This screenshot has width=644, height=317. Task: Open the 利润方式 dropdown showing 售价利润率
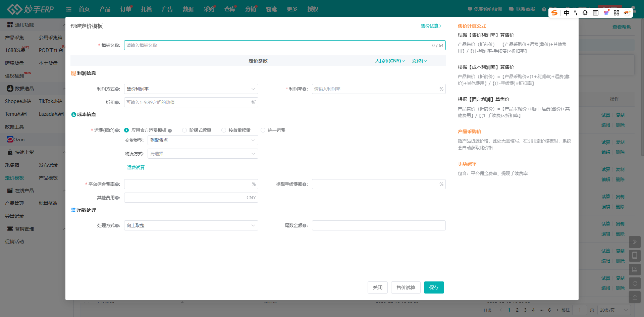tap(191, 89)
